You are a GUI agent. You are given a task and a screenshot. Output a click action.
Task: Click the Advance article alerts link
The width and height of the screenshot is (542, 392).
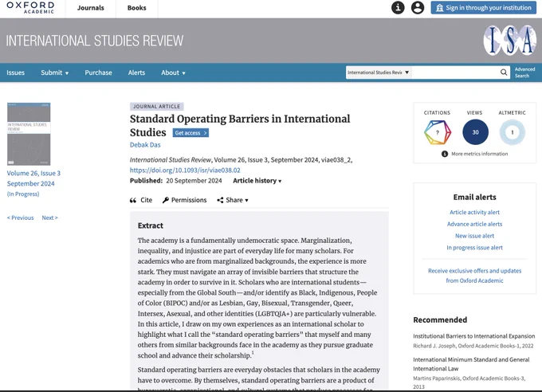pos(474,224)
